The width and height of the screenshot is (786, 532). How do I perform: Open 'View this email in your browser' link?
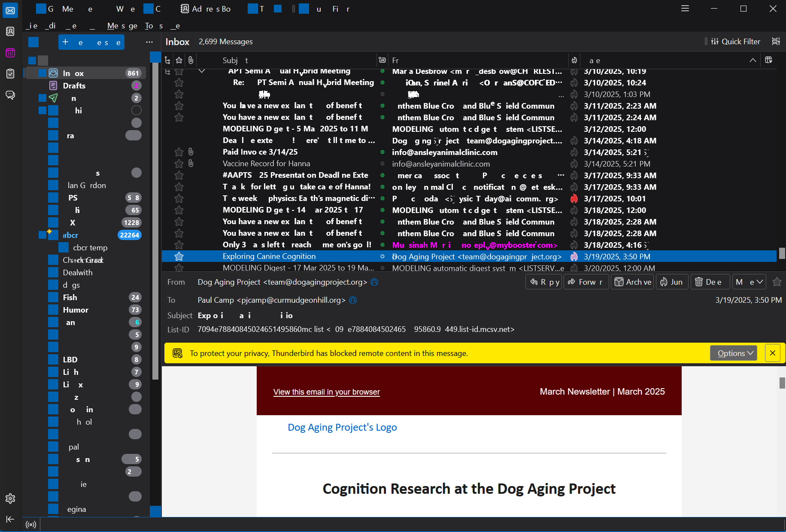[x=326, y=392]
